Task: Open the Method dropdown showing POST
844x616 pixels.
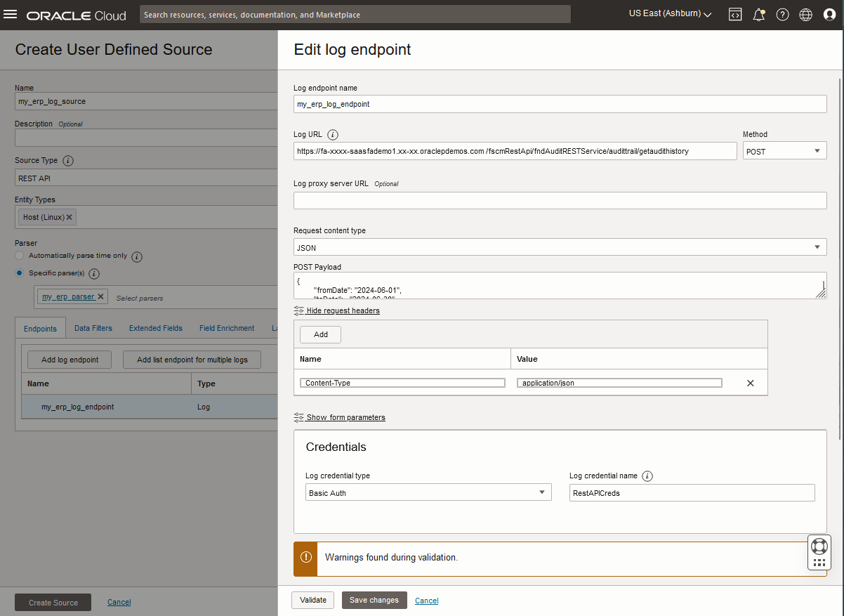Action: (x=784, y=151)
